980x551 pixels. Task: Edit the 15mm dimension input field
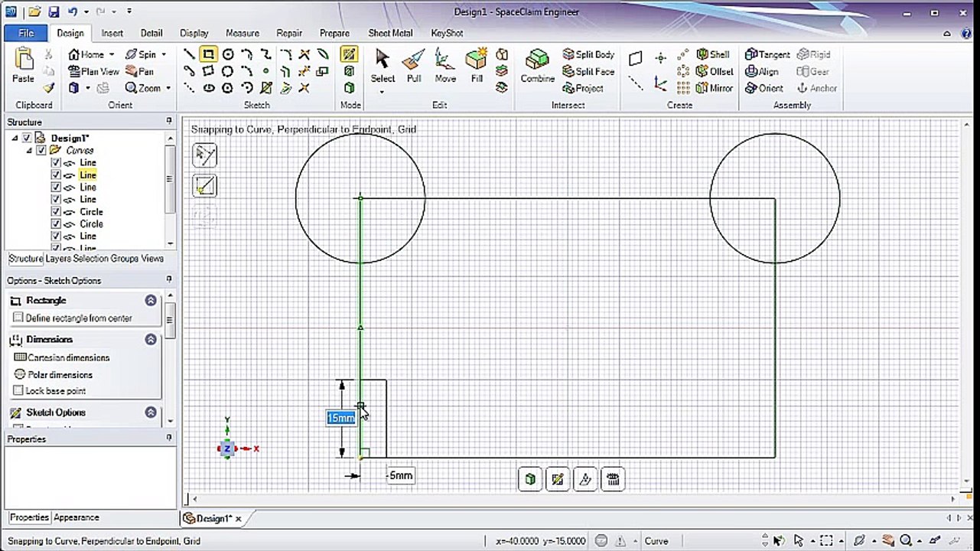pyautogui.click(x=340, y=418)
